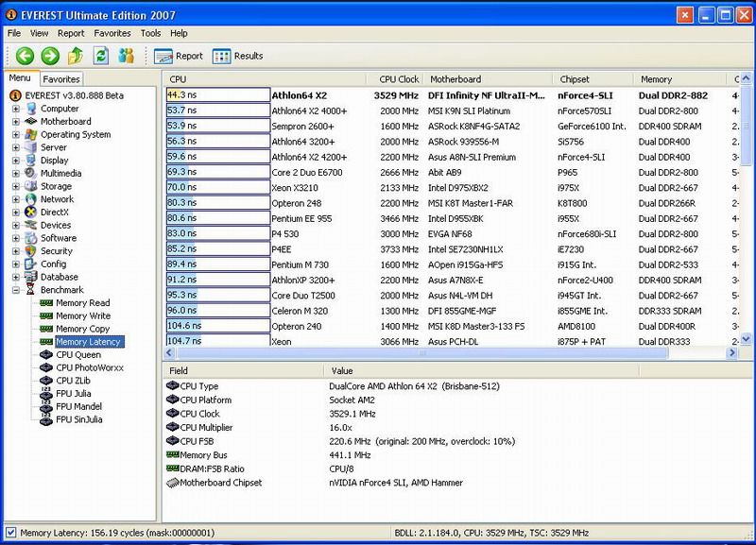Select Multimedia in the tree

click(60, 174)
